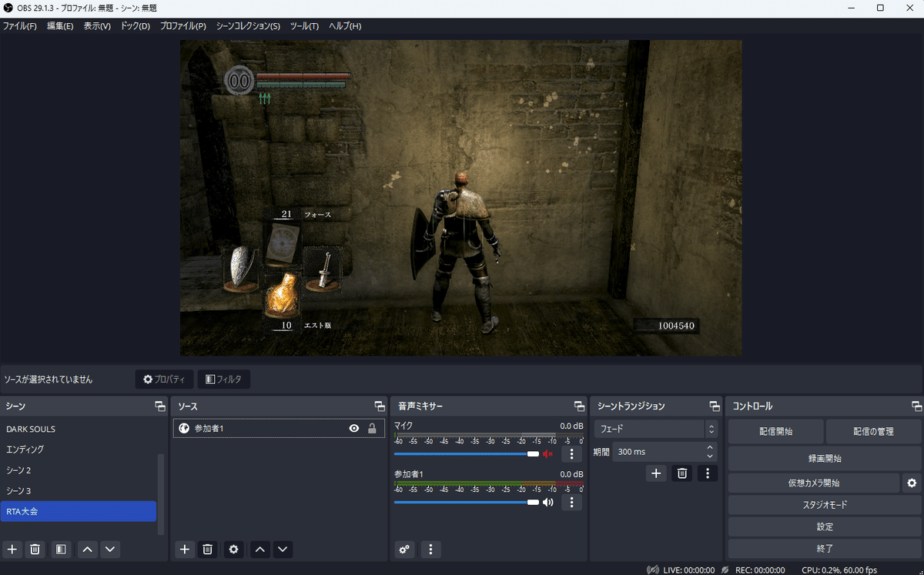
Task: Open マイク channel options three-dot button
Action: 571,454
